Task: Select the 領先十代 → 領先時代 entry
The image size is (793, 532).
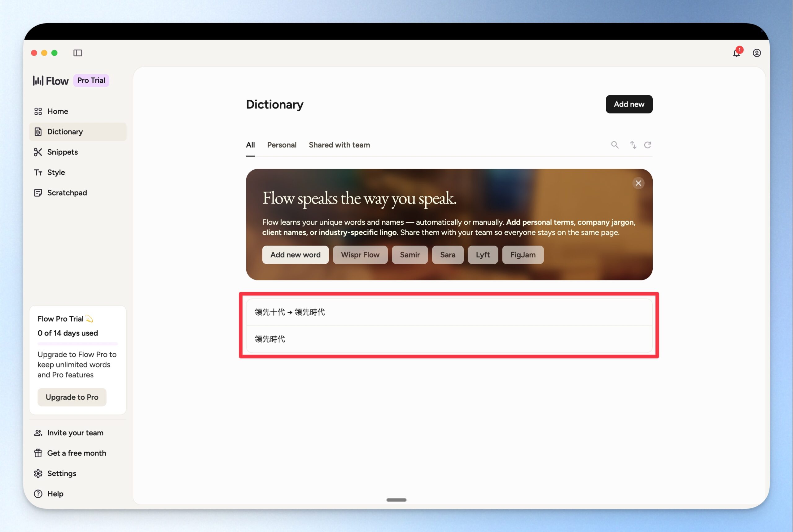Action: pos(449,312)
